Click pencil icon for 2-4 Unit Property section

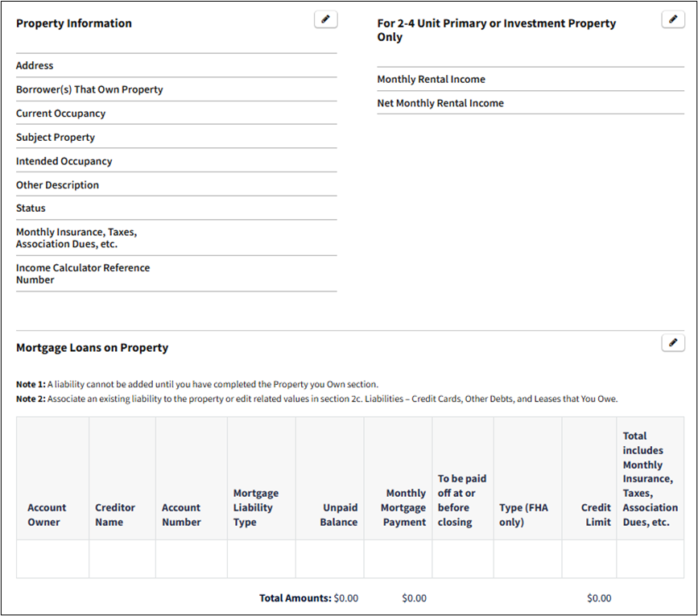coord(672,20)
